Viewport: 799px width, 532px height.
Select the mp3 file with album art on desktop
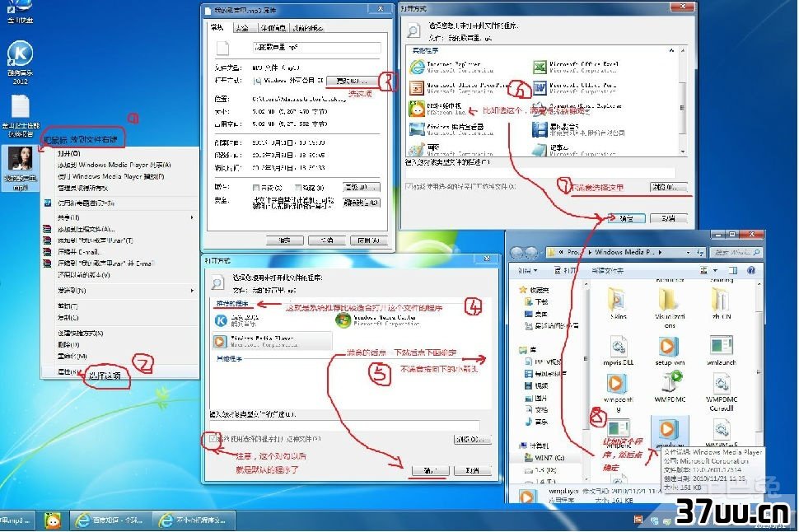click(21, 168)
